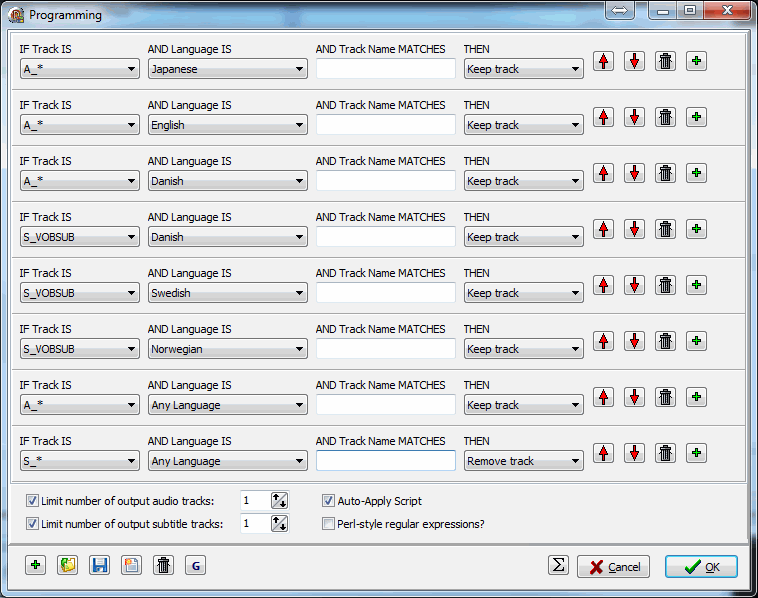Click the sigma summary button

pyautogui.click(x=558, y=565)
